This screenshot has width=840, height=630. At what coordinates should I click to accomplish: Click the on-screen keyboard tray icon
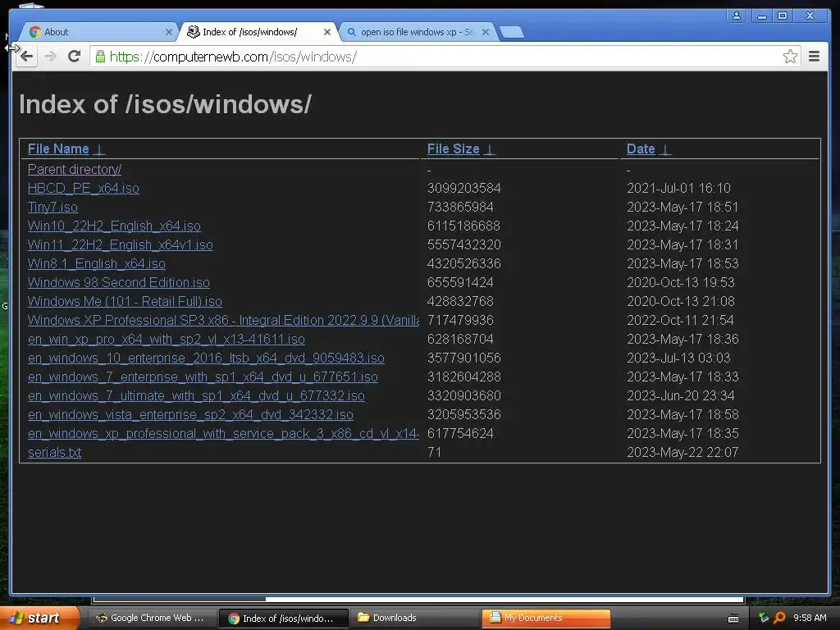point(733,619)
